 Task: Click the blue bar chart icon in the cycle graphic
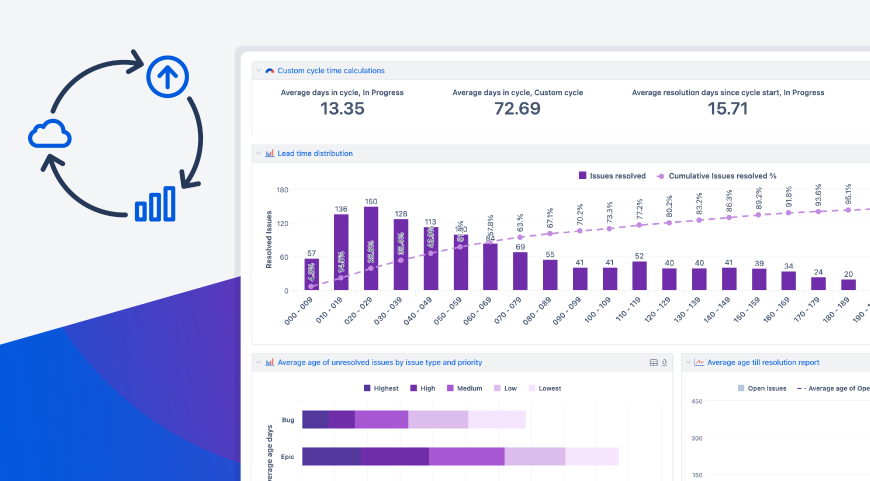155,204
